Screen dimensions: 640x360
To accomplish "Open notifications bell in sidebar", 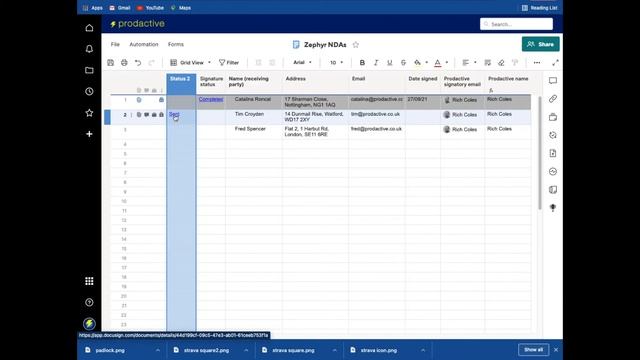I will (89, 49).
